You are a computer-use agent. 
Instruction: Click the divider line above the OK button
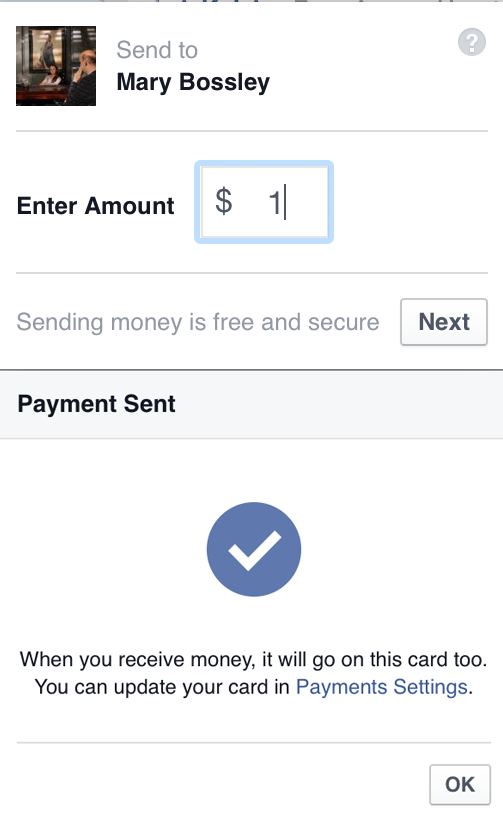pos(254,743)
